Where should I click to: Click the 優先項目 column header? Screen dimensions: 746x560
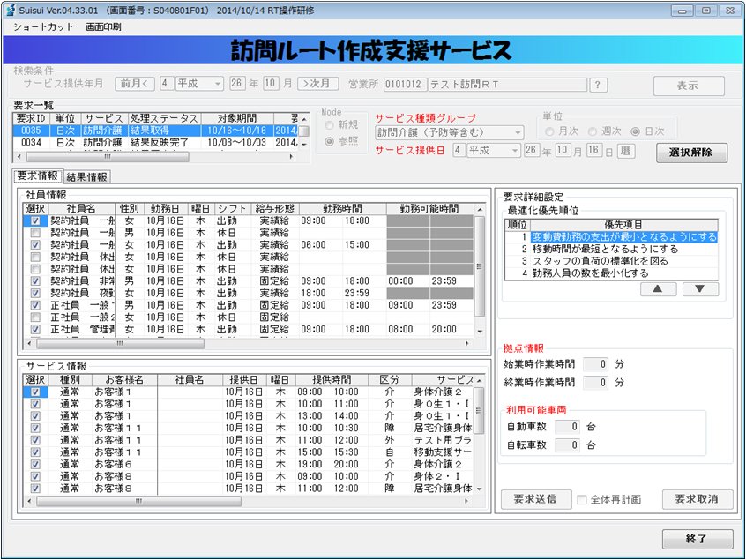tap(623, 225)
